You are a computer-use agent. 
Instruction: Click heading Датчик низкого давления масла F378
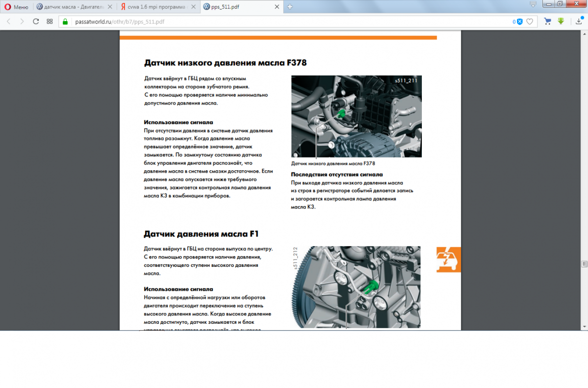[225, 63]
